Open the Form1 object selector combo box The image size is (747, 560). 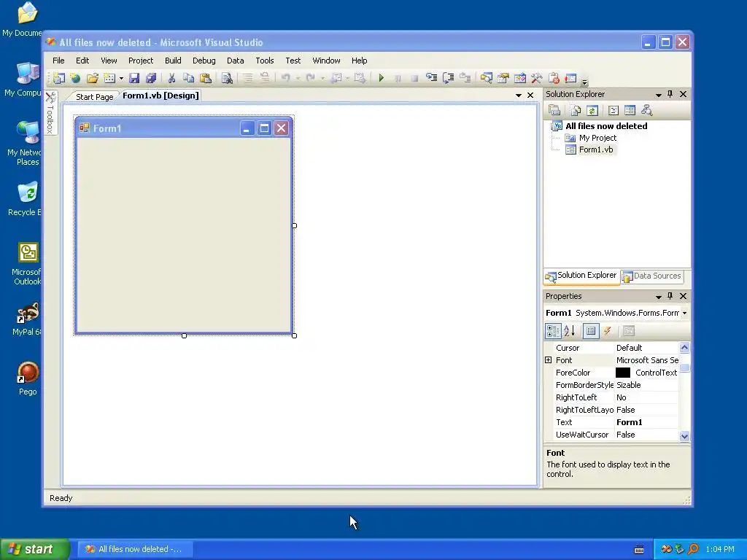click(x=617, y=313)
